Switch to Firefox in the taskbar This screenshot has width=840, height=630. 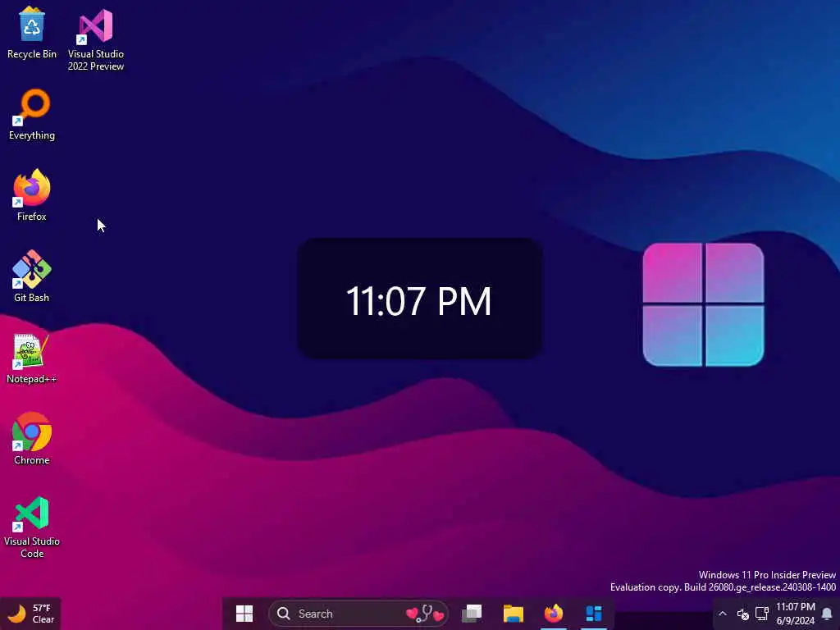[554, 614]
